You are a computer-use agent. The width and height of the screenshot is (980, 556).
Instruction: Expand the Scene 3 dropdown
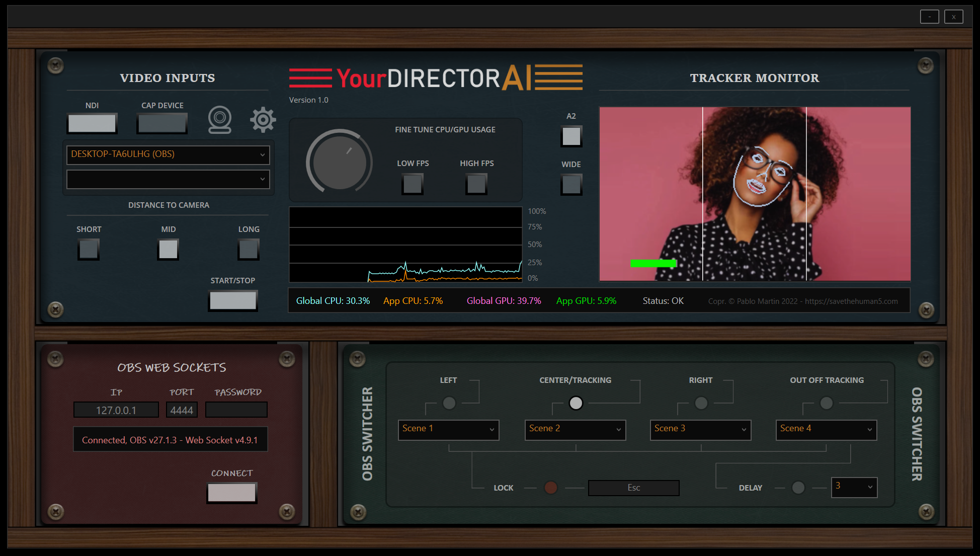point(701,430)
